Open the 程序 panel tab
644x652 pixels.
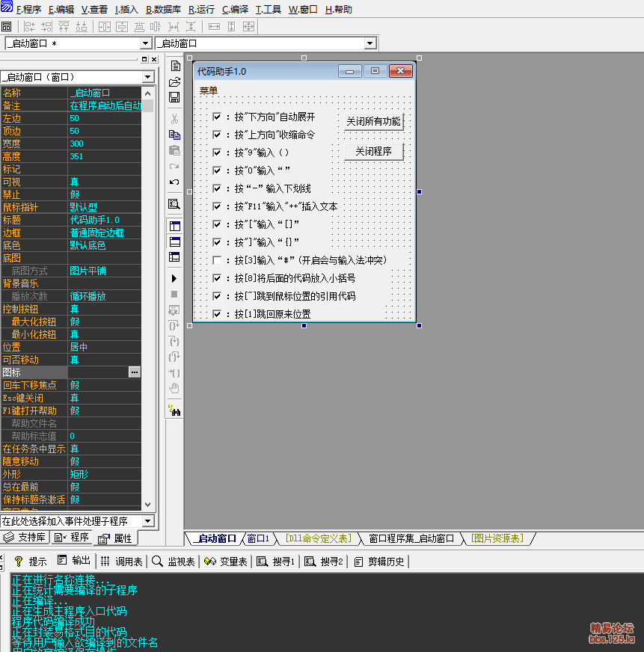coord(72,538)
